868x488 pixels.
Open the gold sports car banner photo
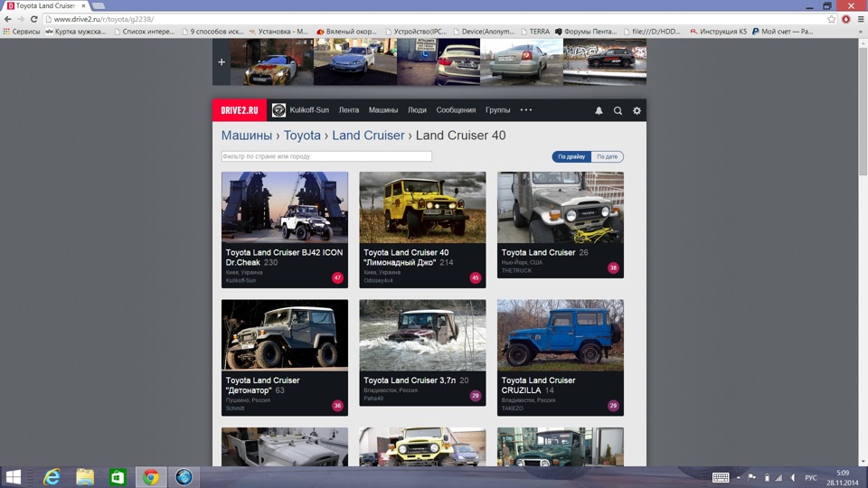click(x=272, y=62)
